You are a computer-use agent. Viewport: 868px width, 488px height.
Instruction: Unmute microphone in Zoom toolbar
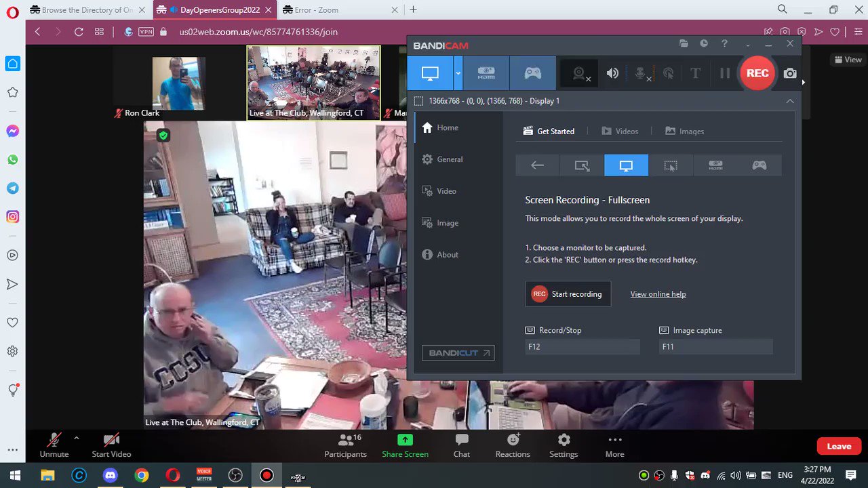pyautogui.click(x=54, y=445)
